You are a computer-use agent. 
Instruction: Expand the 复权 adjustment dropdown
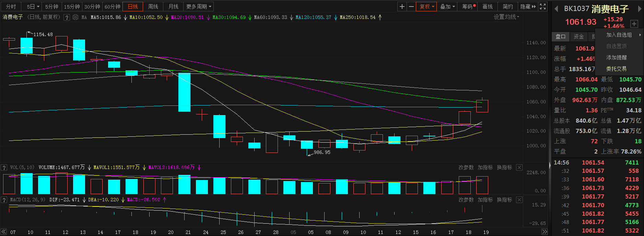[426, 7]
